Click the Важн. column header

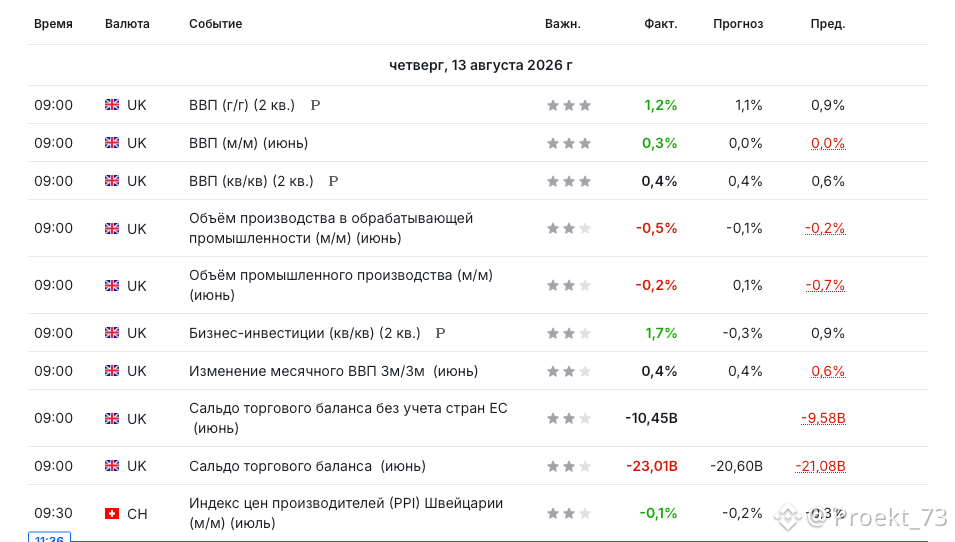coord(563,24)
